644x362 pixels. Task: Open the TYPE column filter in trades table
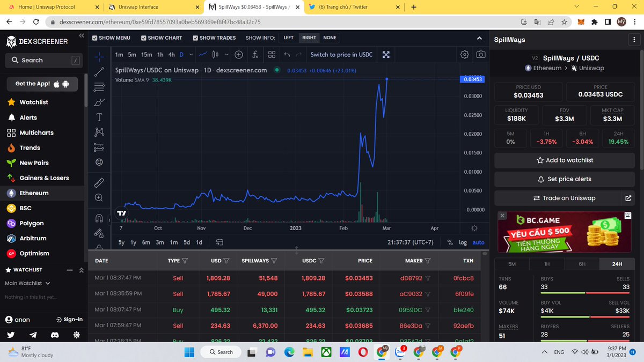pyautogui.click(x=185, y=261)
